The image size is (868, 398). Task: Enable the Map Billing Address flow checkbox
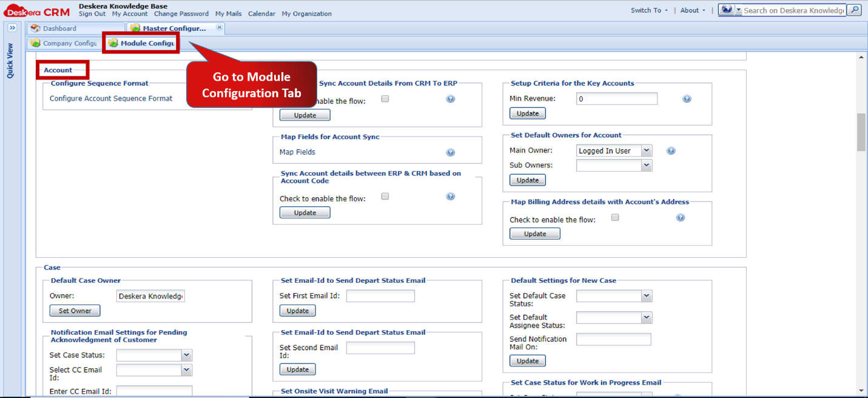pos(615,217)
